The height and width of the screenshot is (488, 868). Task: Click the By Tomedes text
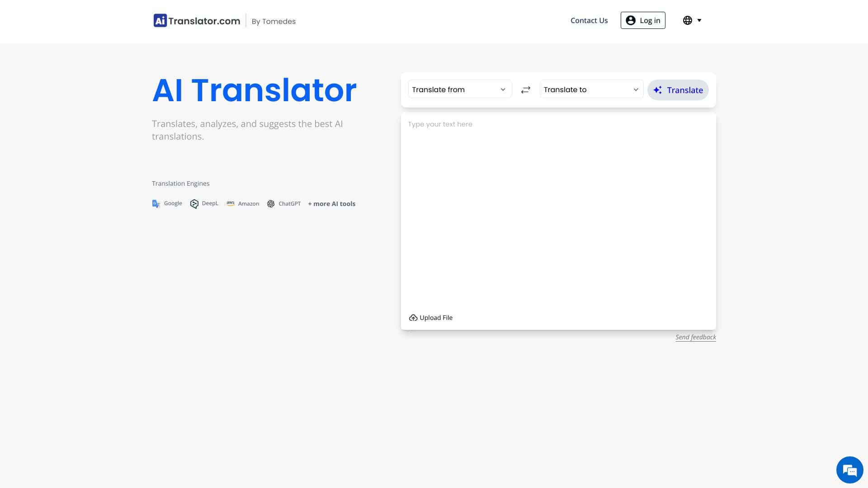click(273, 21)
